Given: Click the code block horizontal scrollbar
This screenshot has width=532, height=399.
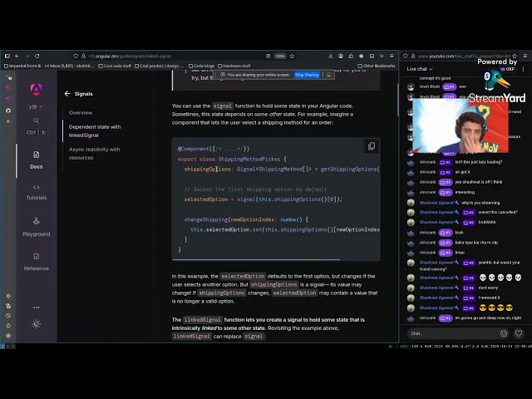Looking at the screenshot, I should point(256,260).
